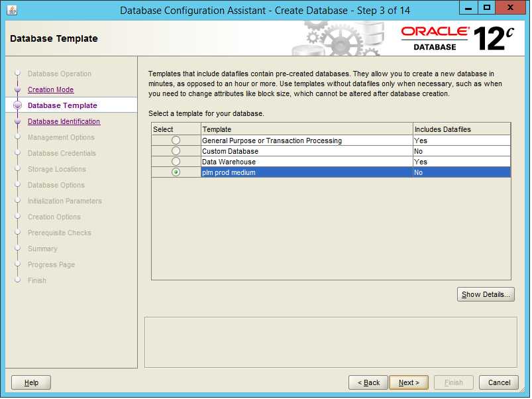Click the Cancel button
This screenshot has width=532, height=399.
499,382
